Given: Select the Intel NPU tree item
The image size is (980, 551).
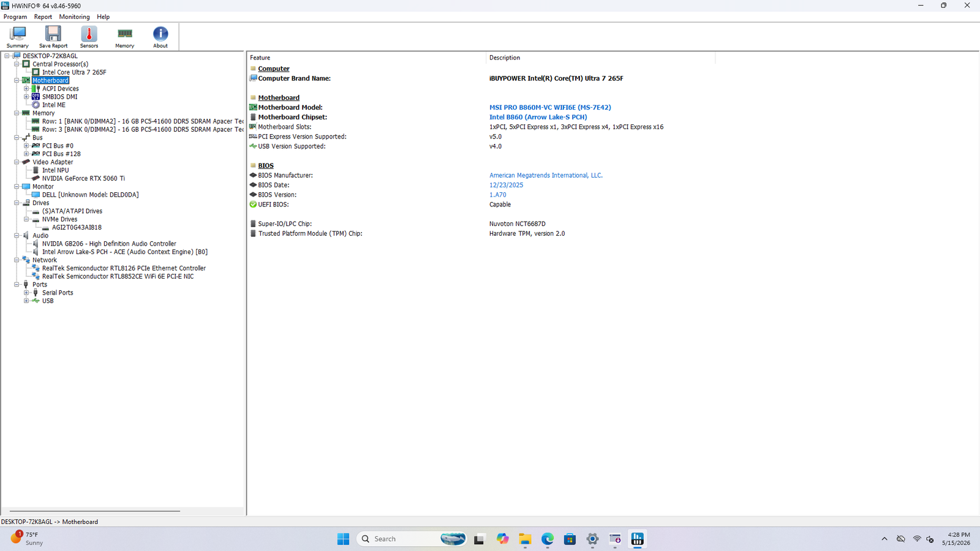Looking at the screenshot, I should (55, 170).
